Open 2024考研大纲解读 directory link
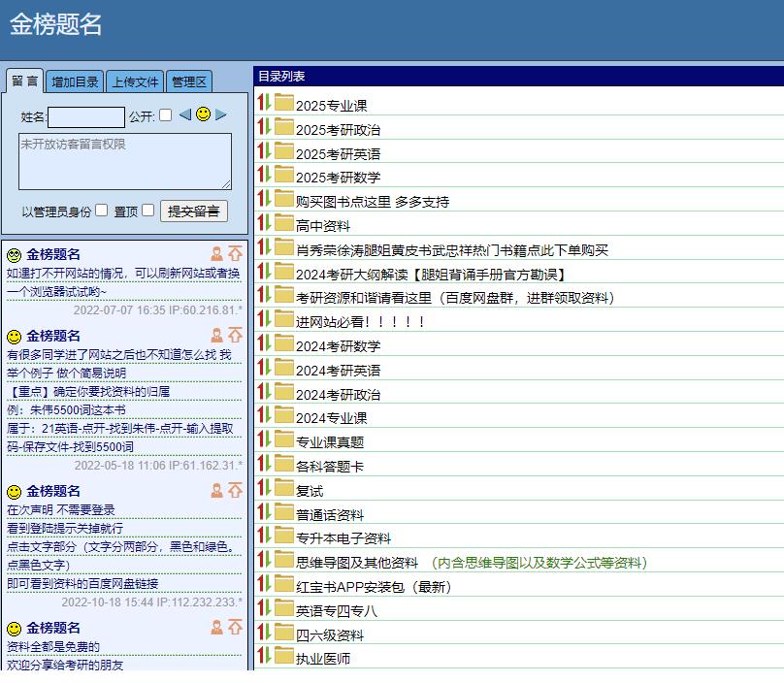This screenshot has height=683, width=784. tap(432, 275)
